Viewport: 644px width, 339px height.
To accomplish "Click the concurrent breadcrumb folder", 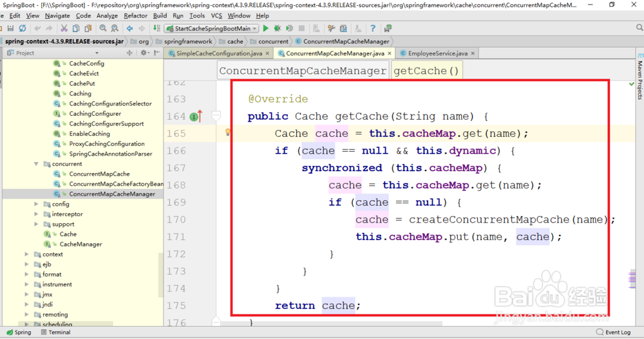I will [269, 41].
